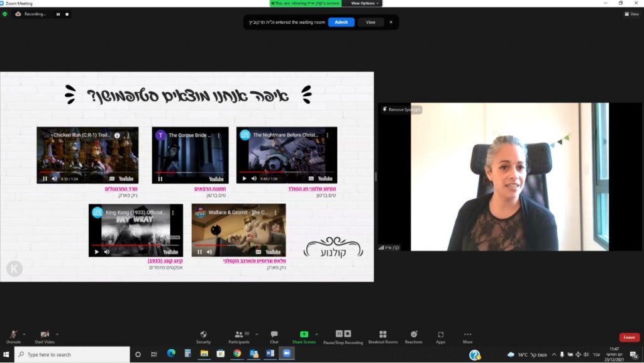Click the green encryption shield icon
This screenshot has height=363, width=644.
pos(5,14)
